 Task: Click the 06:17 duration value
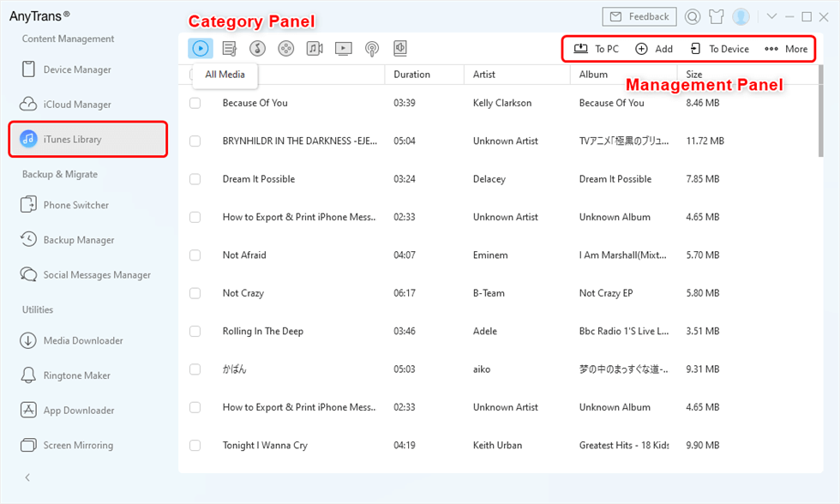tap(405, 293)
